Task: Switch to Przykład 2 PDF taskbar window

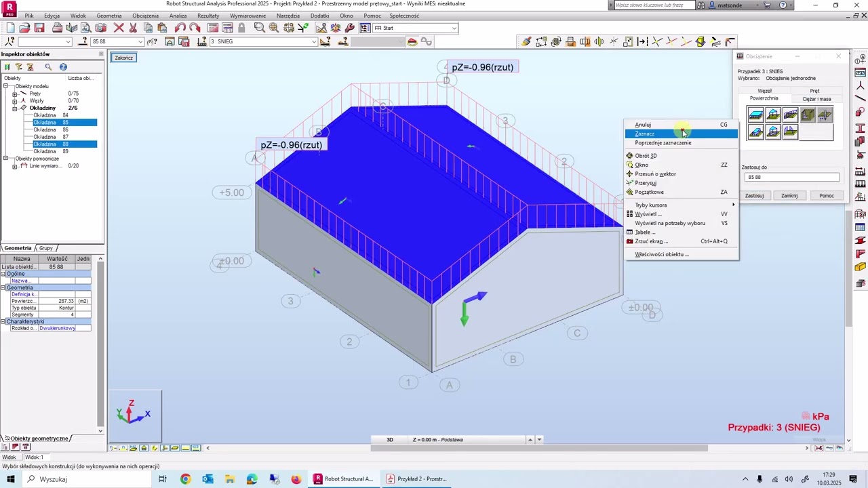Action: [x=417, y=479]
